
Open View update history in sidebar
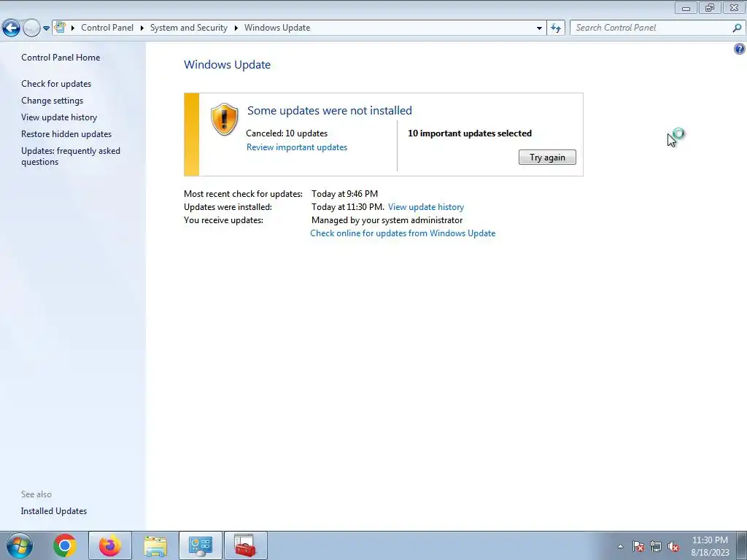[59, 117]
